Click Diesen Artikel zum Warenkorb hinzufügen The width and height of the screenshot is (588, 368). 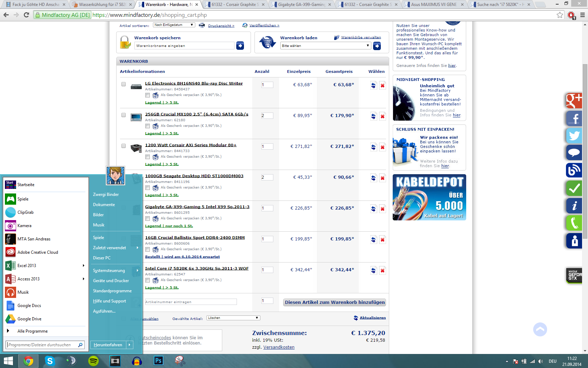click(x=335, y=302)
